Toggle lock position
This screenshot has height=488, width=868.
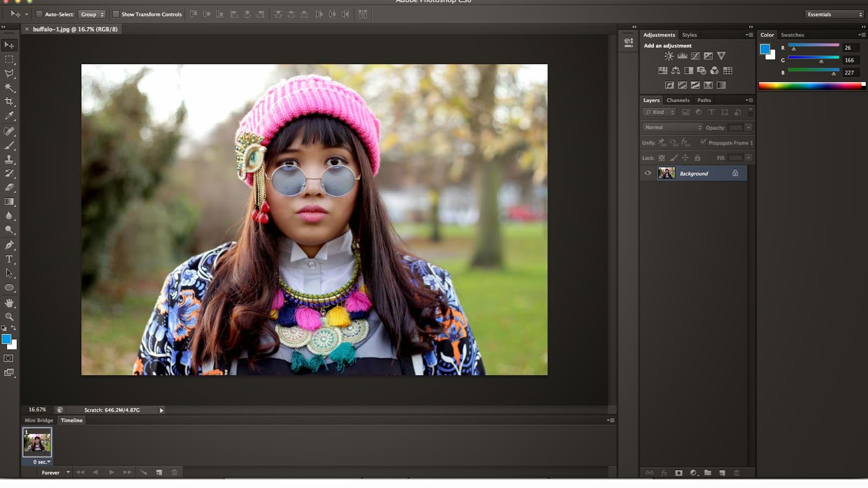point(686,158)
